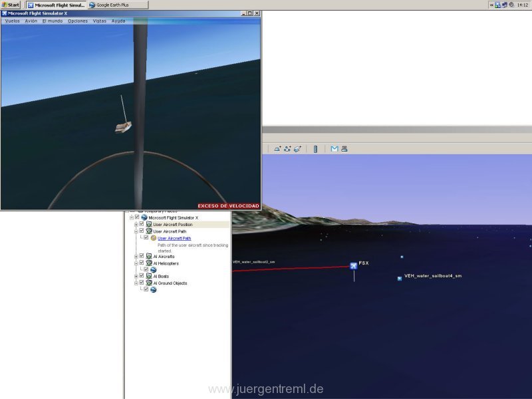The height and width of the screenshot is (399, 532).
Task: Switch to Google Earth Plus taskbar button
Action: pyautogui.click(x=118, y=5)
